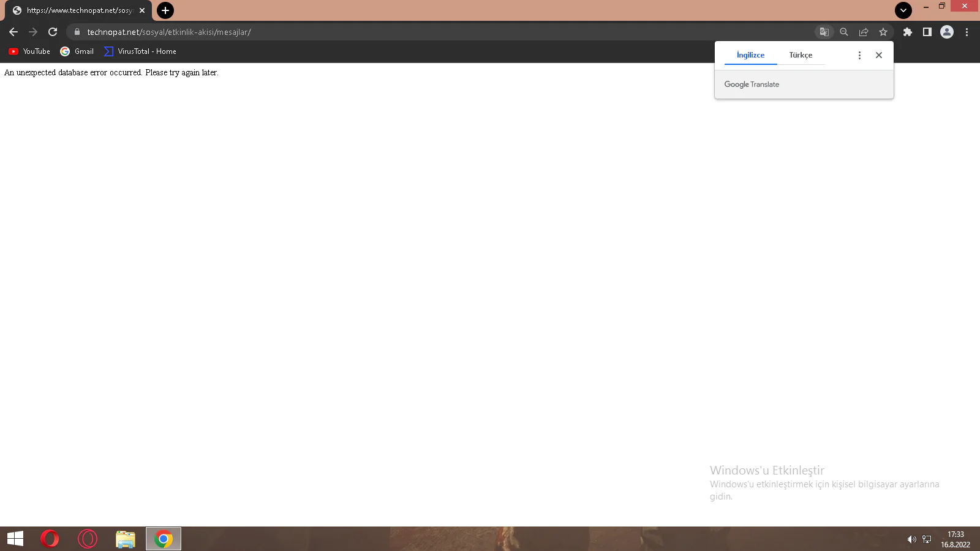
Task: Click the extensions puzzle icon
Action: tap(908, 32)
